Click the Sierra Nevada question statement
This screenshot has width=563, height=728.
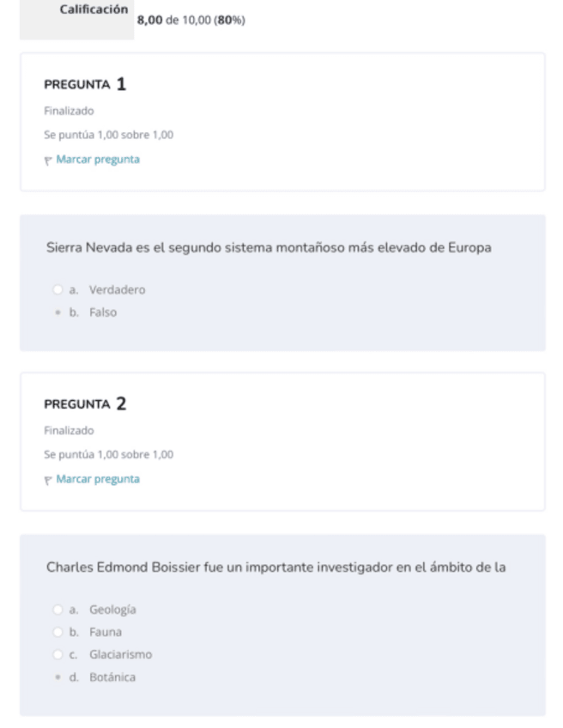click(x=269, y=248)
